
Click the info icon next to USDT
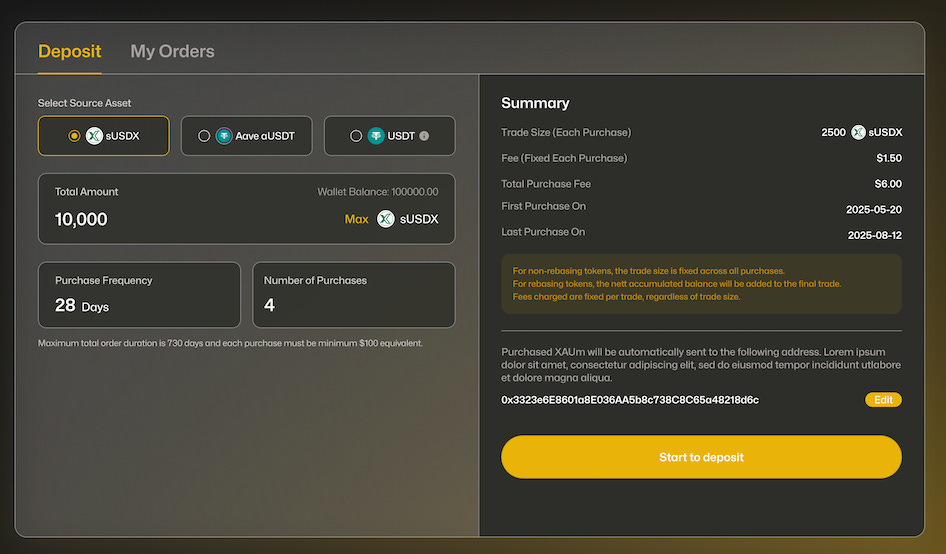[424, 136]
